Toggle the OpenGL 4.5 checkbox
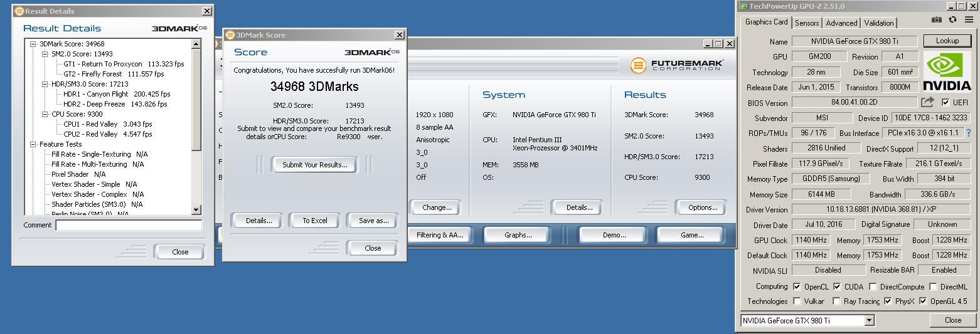This screenshot has height=334, width=980. click(x=923, y=301)
